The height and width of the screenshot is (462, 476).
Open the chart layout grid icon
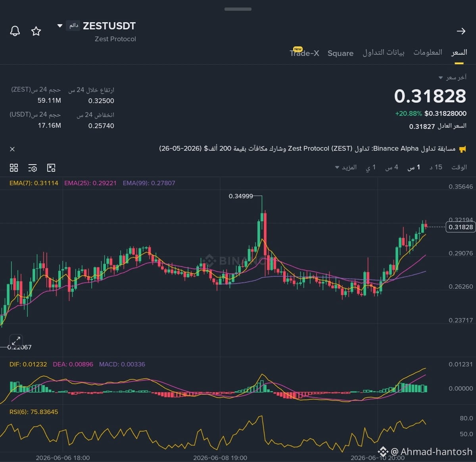point(14,168)
